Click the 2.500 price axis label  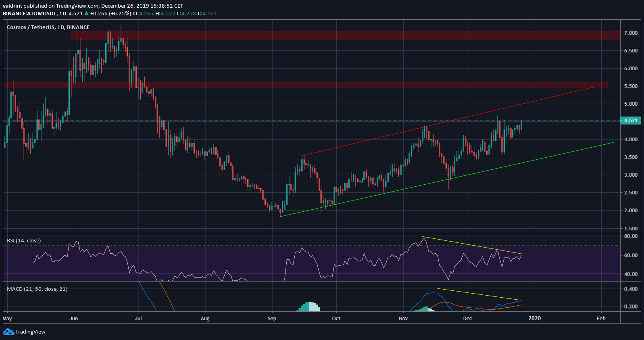[631, 192]
